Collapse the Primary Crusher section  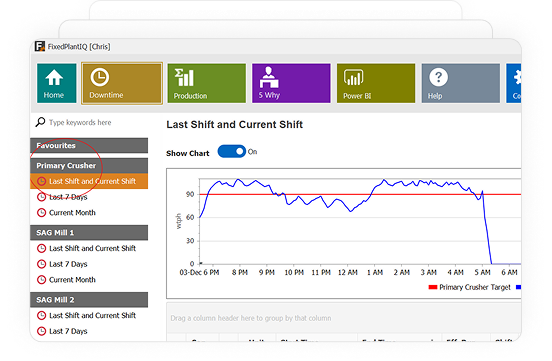pos(89,166)
